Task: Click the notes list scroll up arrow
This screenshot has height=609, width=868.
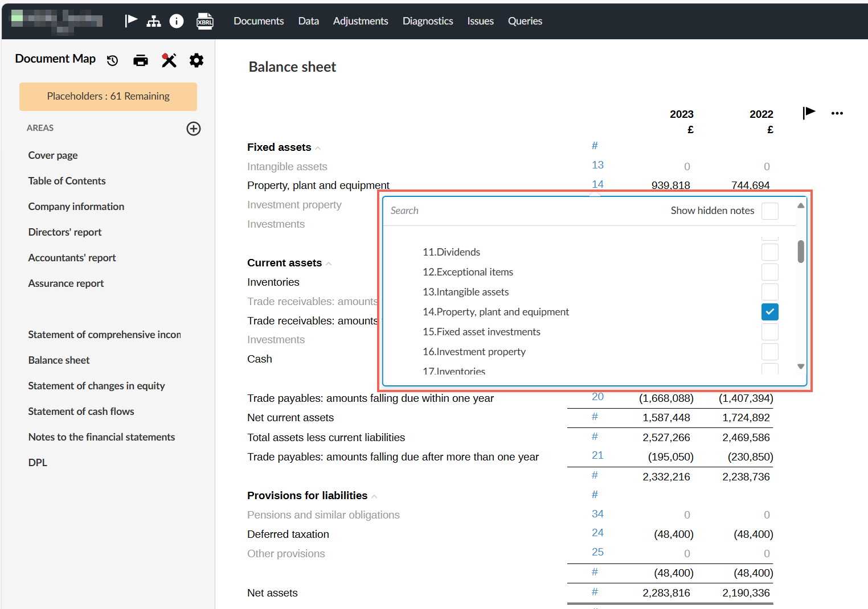Action: 801,205
